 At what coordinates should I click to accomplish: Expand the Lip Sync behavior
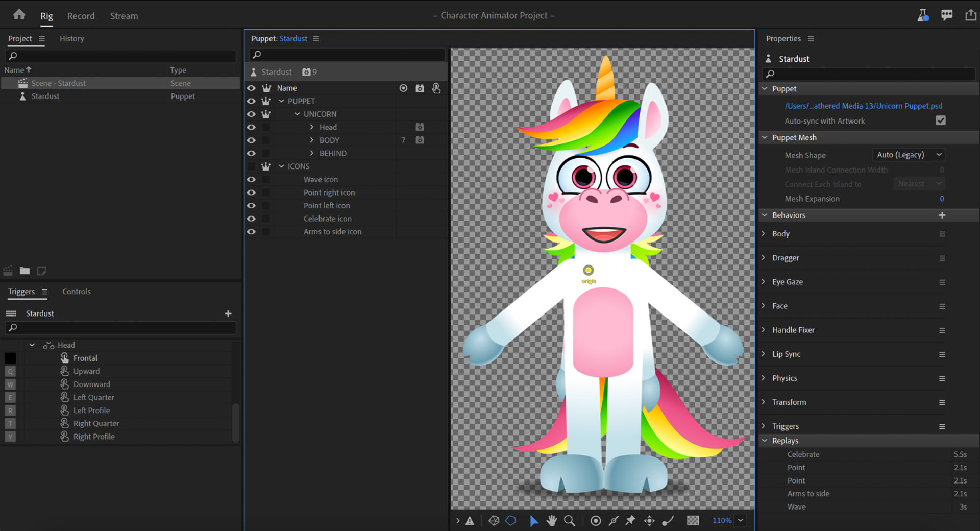pos(764,354)
